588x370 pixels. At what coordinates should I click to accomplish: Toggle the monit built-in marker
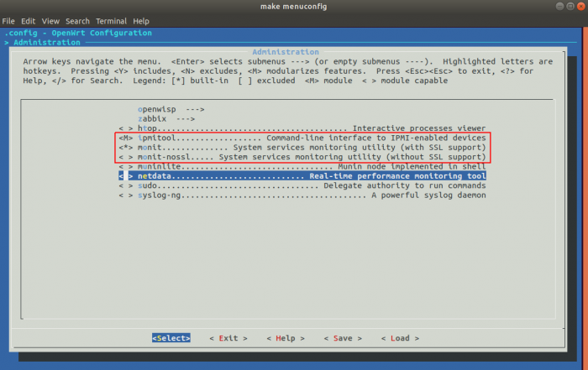125,147
